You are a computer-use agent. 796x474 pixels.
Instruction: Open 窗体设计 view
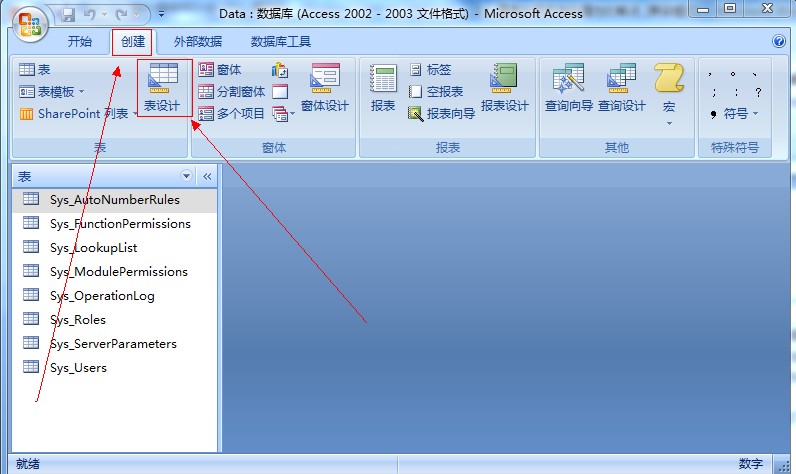click(x=325, y=87)
